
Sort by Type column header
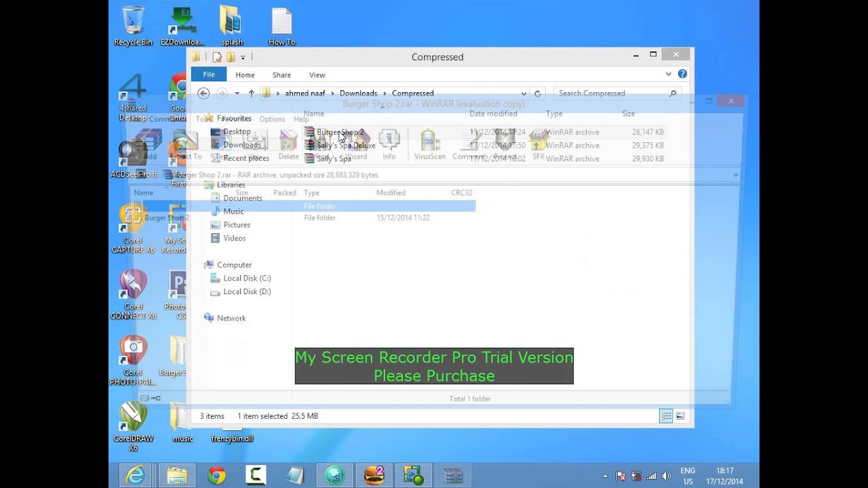554,114
